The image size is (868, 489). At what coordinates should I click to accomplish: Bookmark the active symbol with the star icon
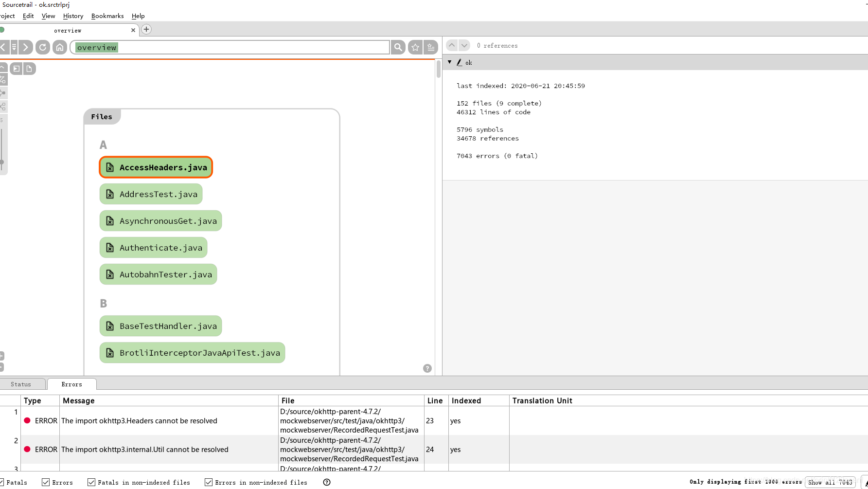pos(415,47)
